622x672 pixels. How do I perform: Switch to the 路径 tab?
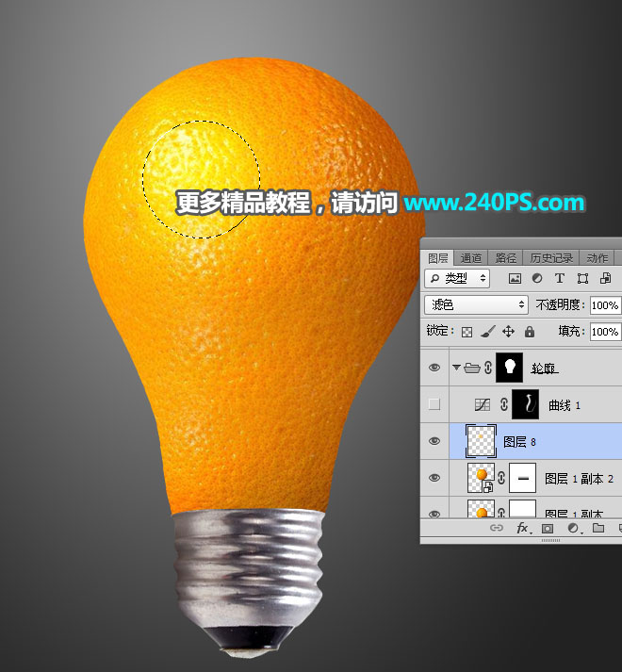[x=506, y=258]
